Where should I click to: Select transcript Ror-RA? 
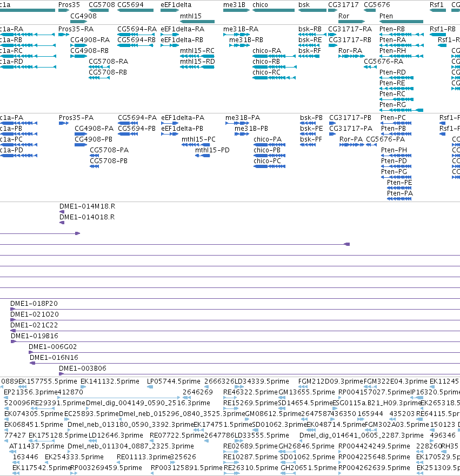(x=350, y=51)
